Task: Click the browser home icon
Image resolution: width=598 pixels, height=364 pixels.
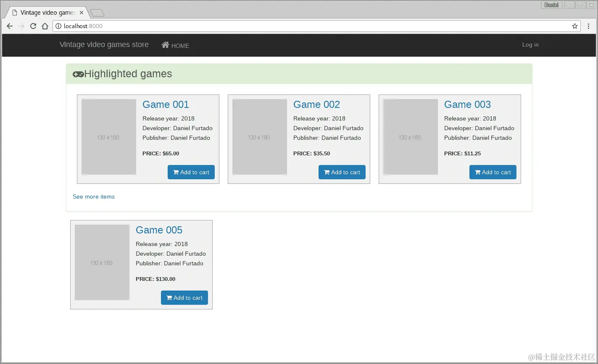Action: pyautogui.click(x=45, y=26)
